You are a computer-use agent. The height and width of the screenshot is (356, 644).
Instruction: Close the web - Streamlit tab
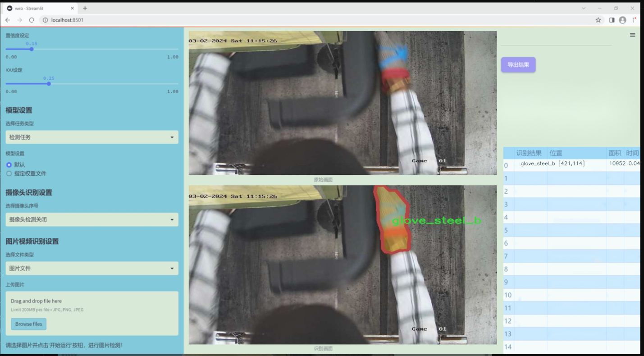click(73, 8)
